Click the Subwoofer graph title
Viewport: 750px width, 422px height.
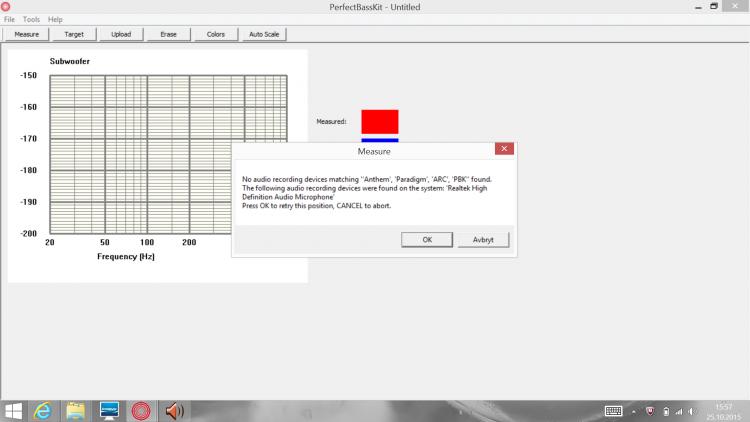pyautogui.click(x=70, y=61)
